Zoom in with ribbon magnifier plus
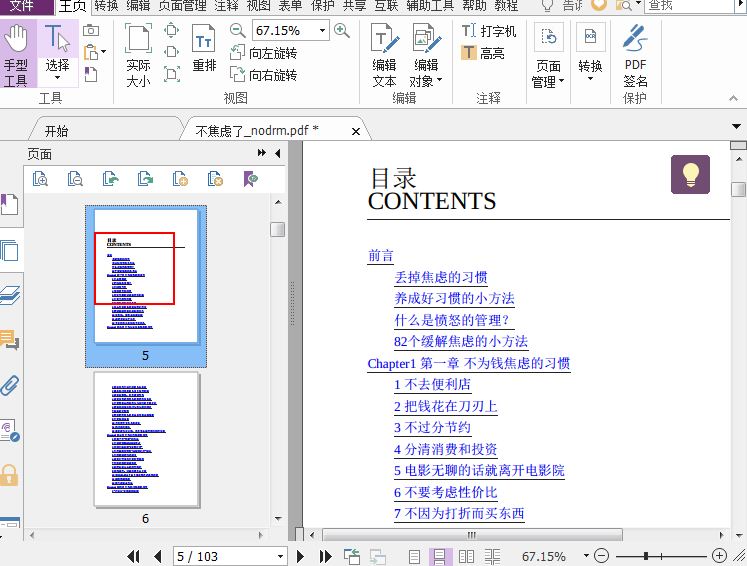747x566 pixels. click(342, 30)
